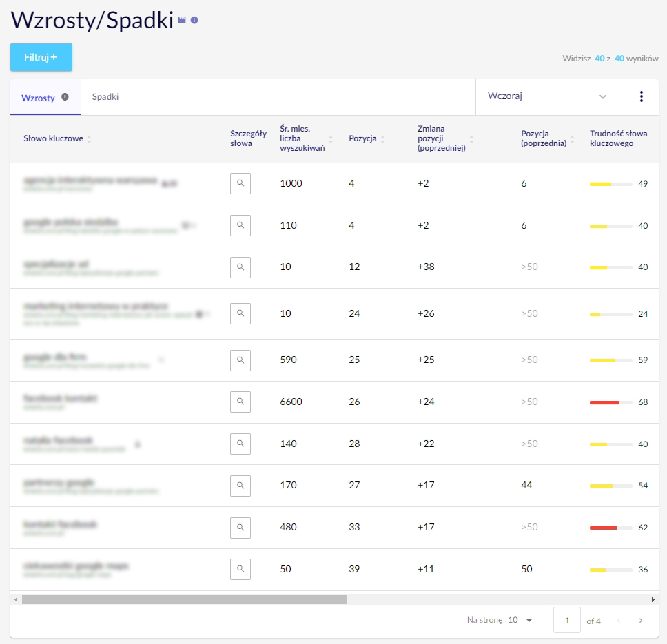Open the three-dot more options menu
The width and height of the screenshot is (667, 644).
pyautogui.click(x=641, y=96)
